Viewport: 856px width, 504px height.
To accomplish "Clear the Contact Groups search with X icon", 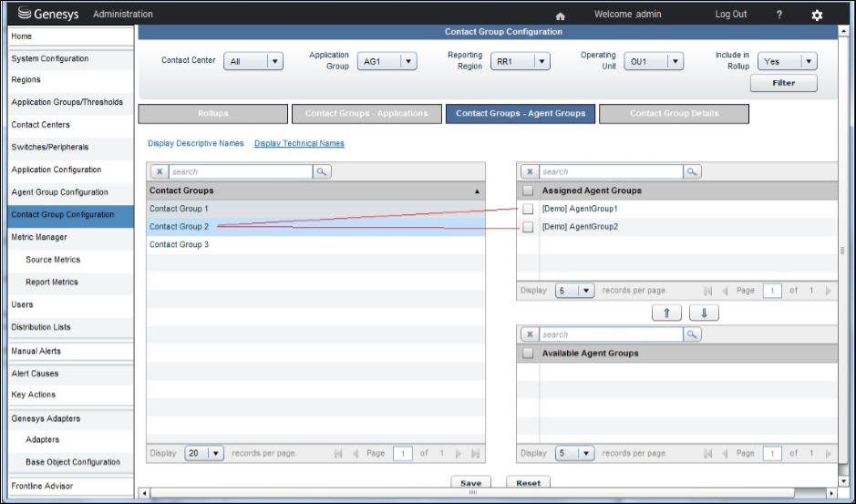I will [x=158, y=171].
